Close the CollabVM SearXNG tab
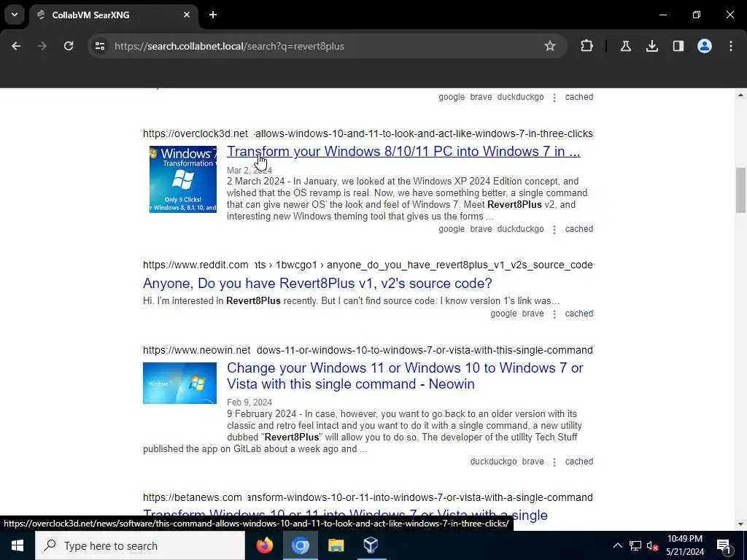 [x=187, y=15]
